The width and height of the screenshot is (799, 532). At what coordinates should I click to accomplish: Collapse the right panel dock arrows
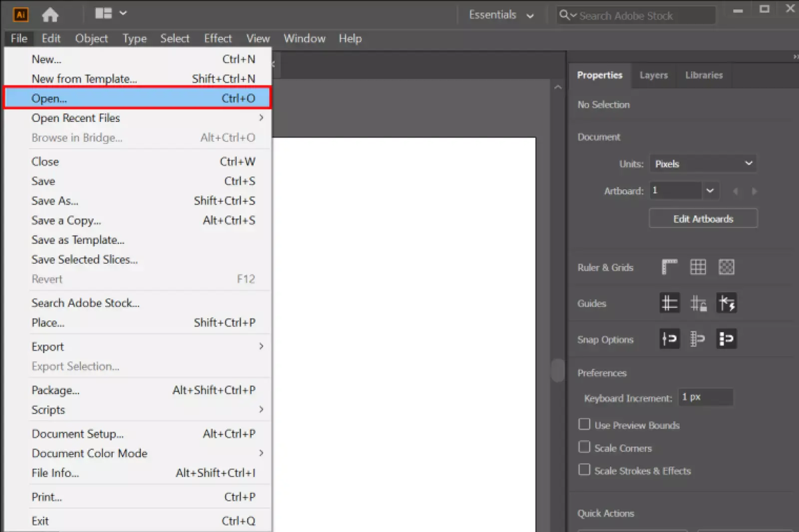pyautogui.click(x=796, y=57)
